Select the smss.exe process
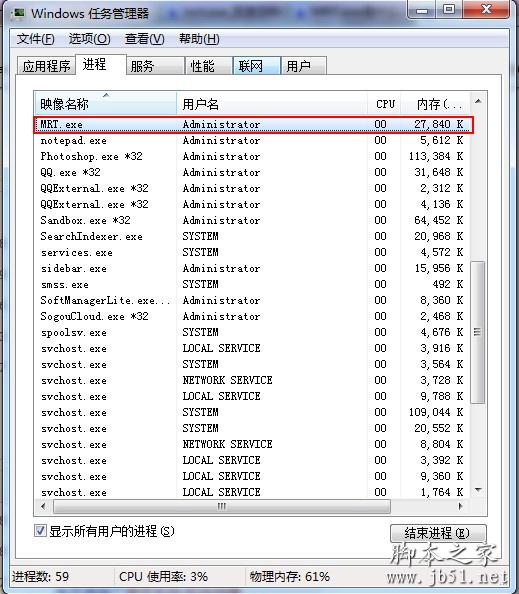This screenshot has width=519, height=594. pos(253,284)
